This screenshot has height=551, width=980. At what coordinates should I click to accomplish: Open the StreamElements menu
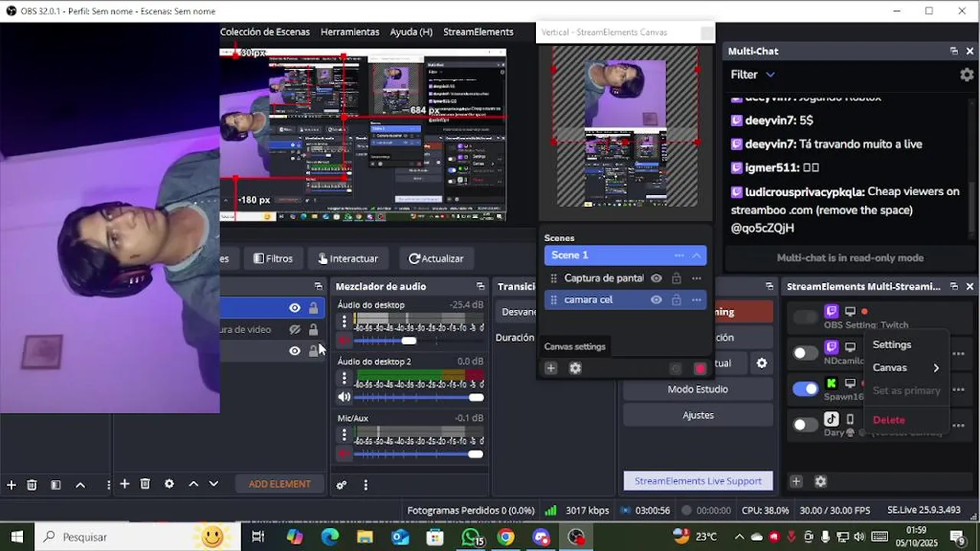click(x=479, y=32)
